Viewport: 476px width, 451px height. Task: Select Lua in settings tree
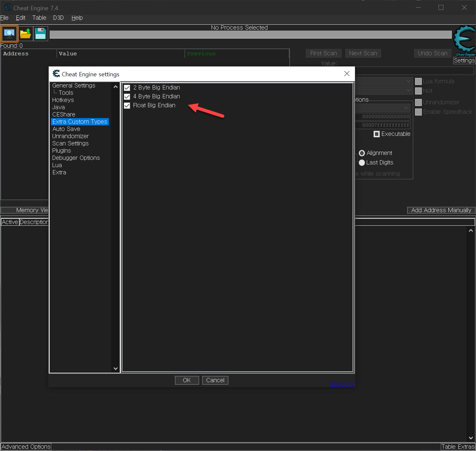coord(57,165)
